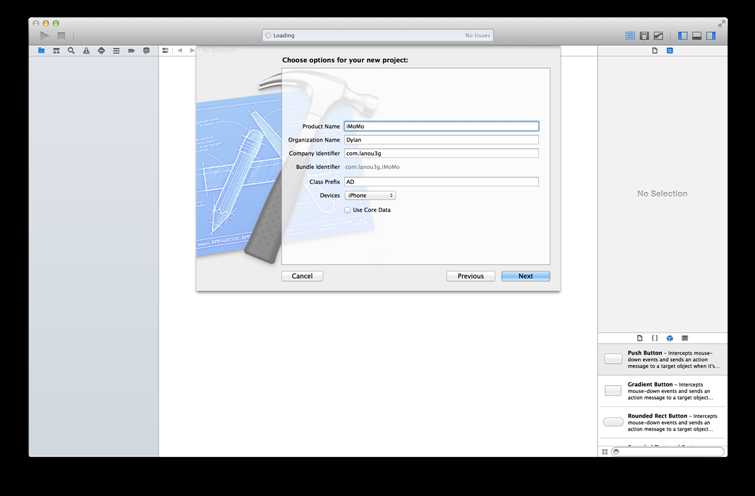Screen dimensions: 755x496
Task: Toggle the bottom Debug area pane
Action: [697, 36]
